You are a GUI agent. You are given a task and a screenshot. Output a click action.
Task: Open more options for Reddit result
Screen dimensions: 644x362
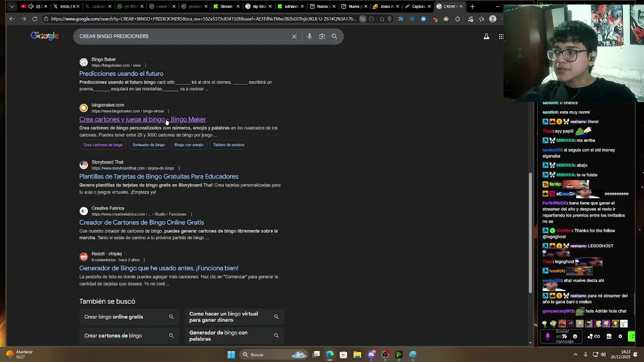pyautogui.click(x=144, y=260)
